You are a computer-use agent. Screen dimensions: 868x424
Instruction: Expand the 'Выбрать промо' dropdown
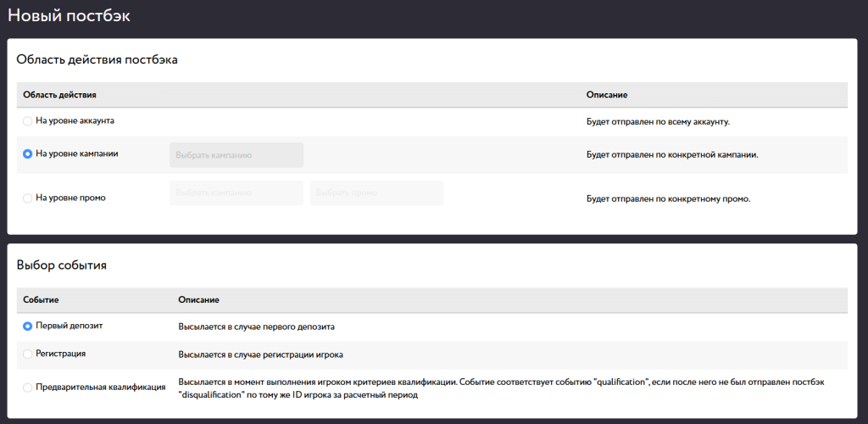pos(376,193)
